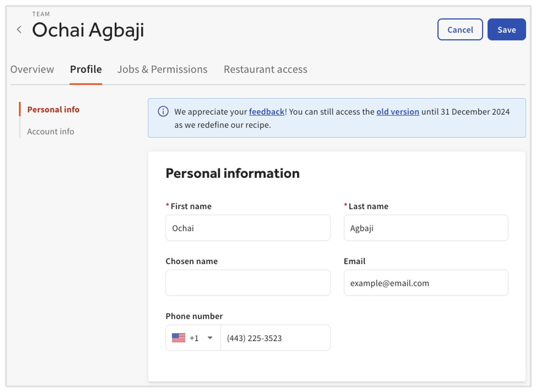Open the feedback link
This screenshot has width=536, height=392.
(x=266, y=112)
